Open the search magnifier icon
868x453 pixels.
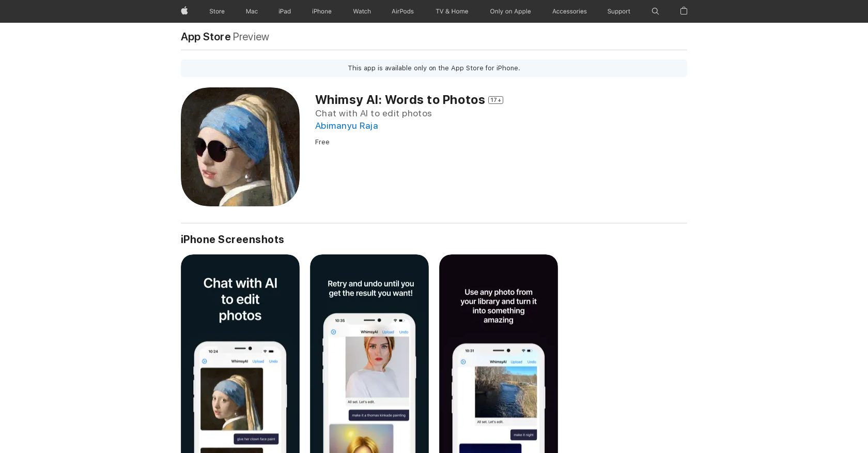click(655, 11)
